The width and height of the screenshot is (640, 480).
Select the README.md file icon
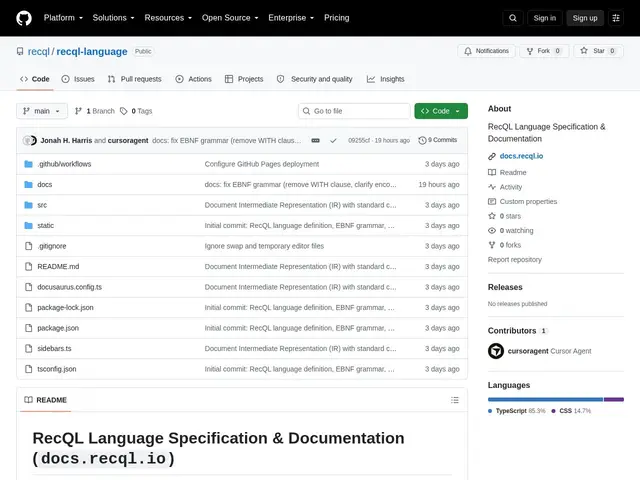[28, 267]
